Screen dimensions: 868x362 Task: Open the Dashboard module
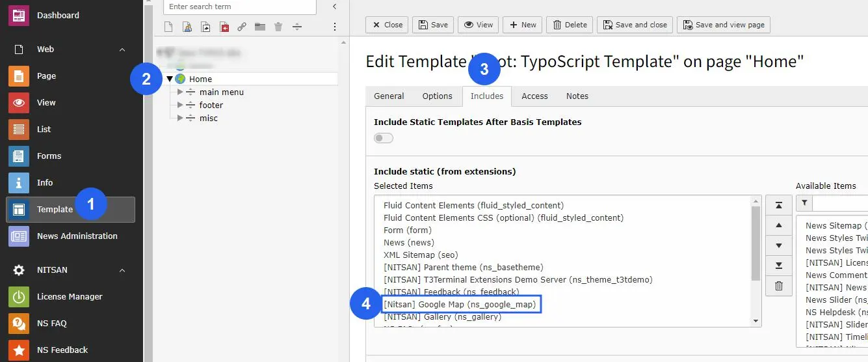pos(59,15)
